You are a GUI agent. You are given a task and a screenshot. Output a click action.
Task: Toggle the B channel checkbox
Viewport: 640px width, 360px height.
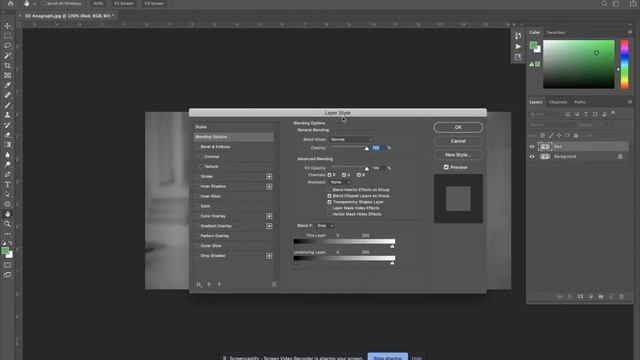(359, 175)
